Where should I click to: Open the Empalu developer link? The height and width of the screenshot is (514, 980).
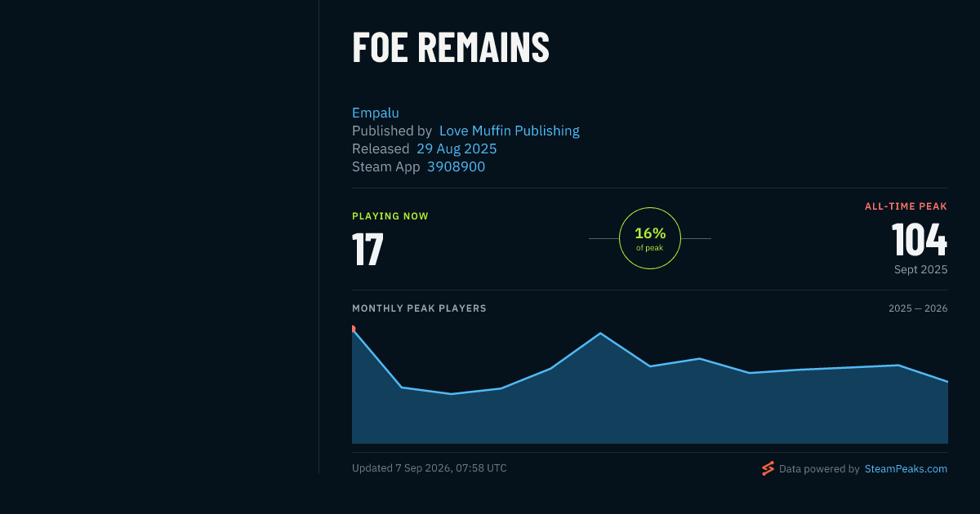click(376, 113)
